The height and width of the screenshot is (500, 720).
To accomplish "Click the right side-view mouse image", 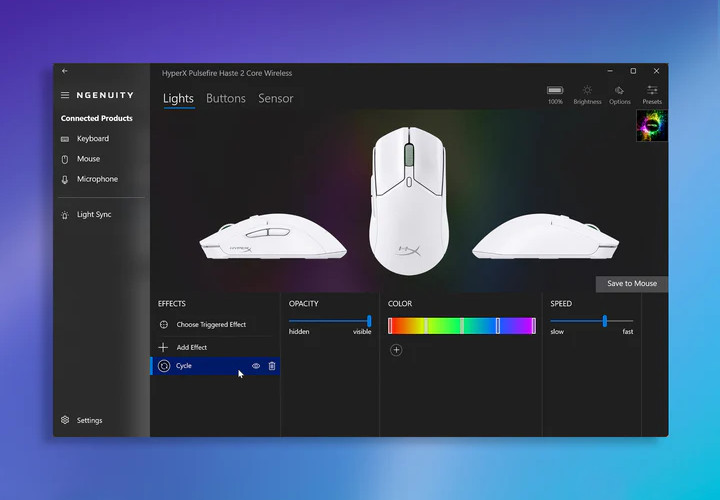I will [546, 236].
